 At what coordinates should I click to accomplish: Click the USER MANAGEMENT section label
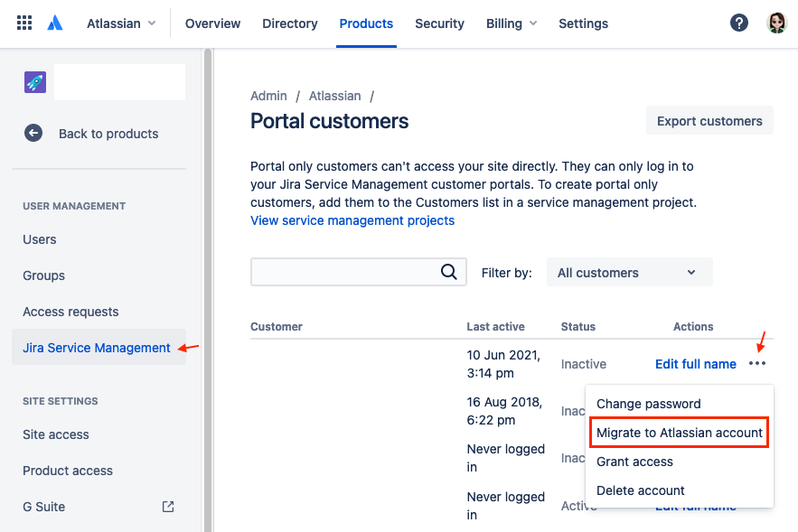pos(74,206)
